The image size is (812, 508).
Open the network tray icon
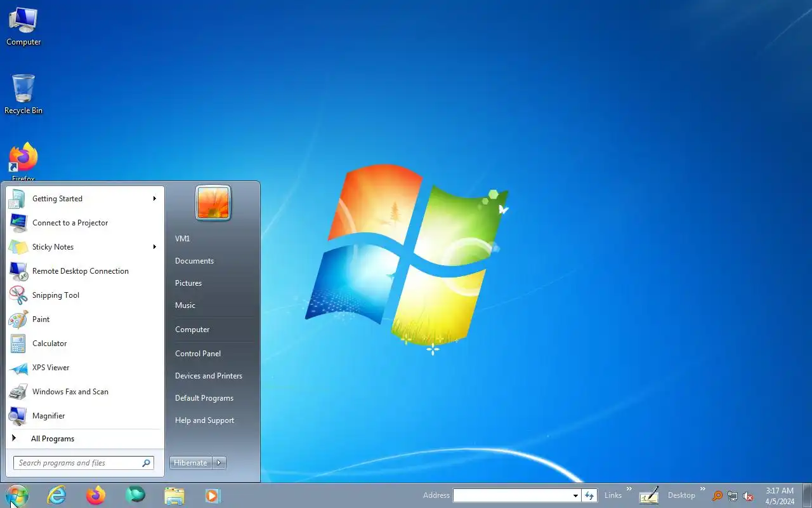(x=733, y=496)
